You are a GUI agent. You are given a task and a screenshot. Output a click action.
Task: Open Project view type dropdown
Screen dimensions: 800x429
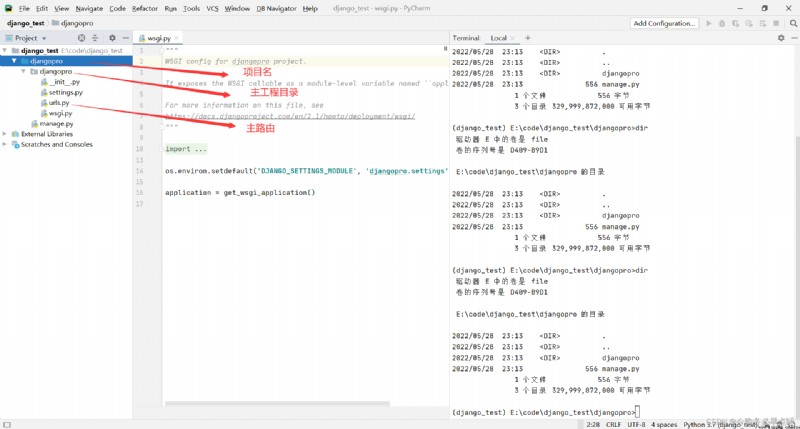44,38
